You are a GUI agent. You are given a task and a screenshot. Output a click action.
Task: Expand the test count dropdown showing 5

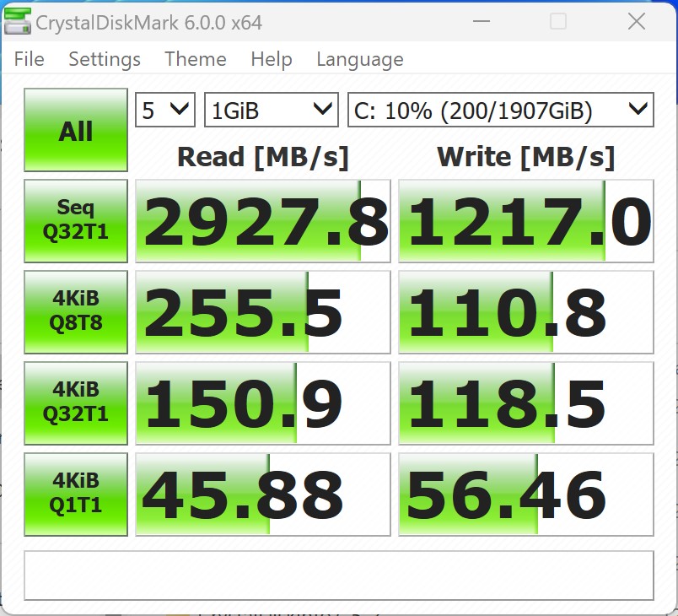(165, 110)
